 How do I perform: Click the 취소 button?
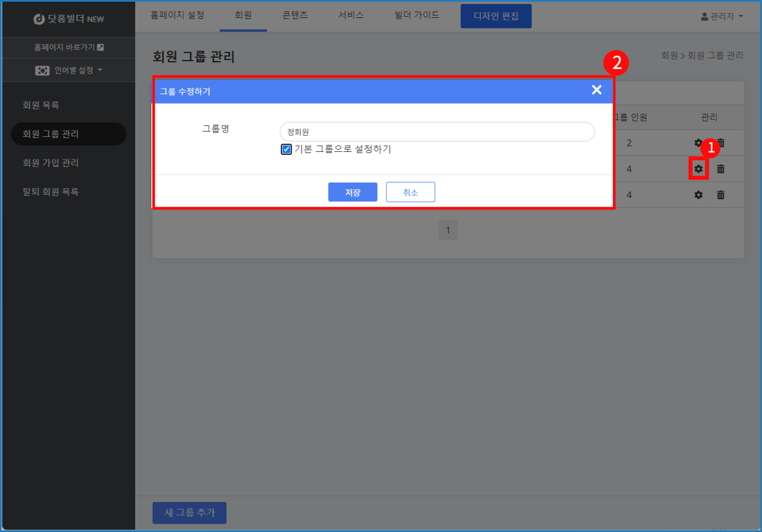tap(410, 192)
